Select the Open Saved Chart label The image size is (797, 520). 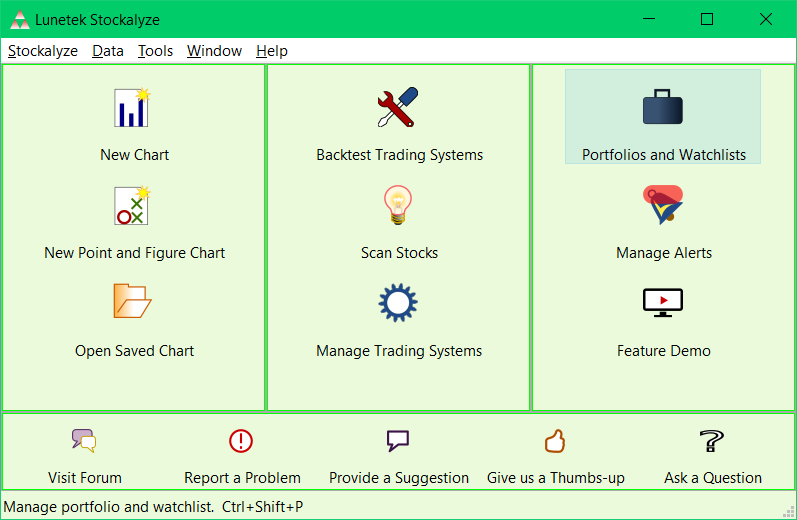coord(135,351)
